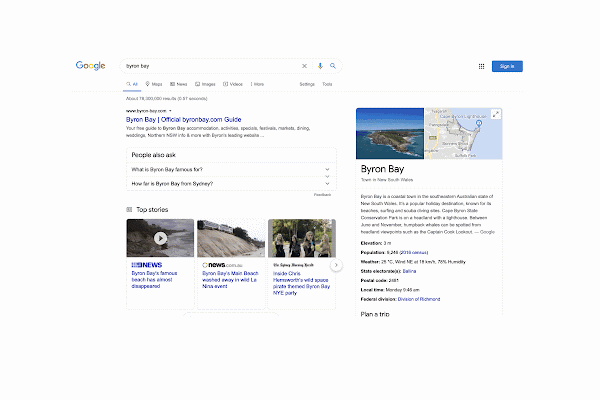The width and height of the screenshot is (600, 400).
Task: Expand the map with the fullscreen icon
Action: click(496, 114)
